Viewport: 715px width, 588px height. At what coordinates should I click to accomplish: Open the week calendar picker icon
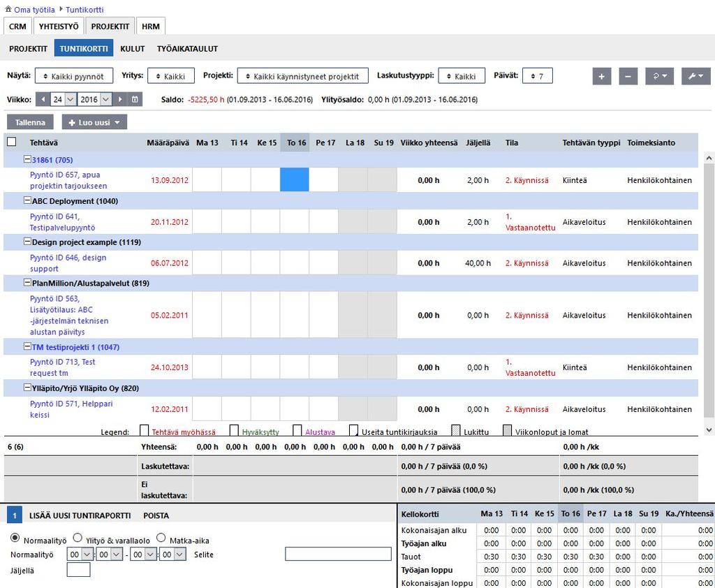click(135, 99)
